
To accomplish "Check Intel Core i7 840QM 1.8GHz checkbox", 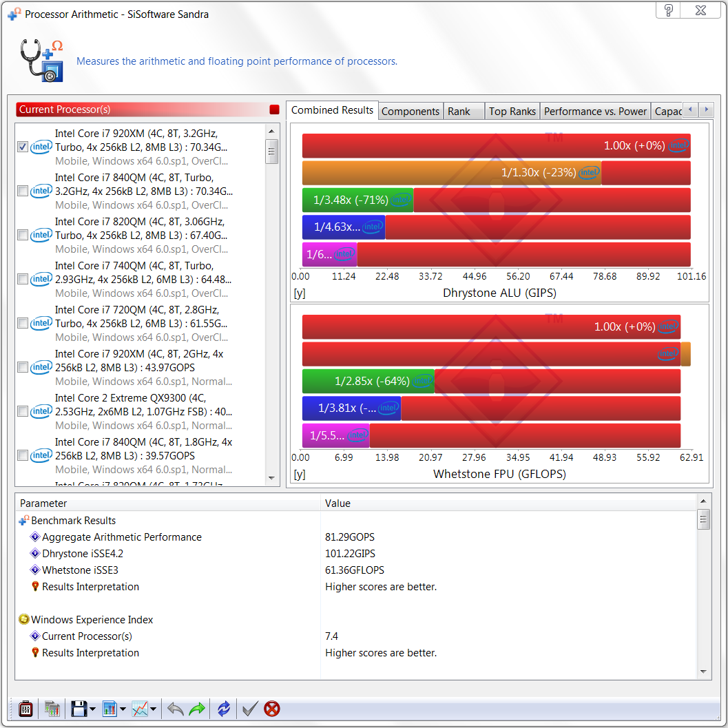I will click(x=22, y=455).
